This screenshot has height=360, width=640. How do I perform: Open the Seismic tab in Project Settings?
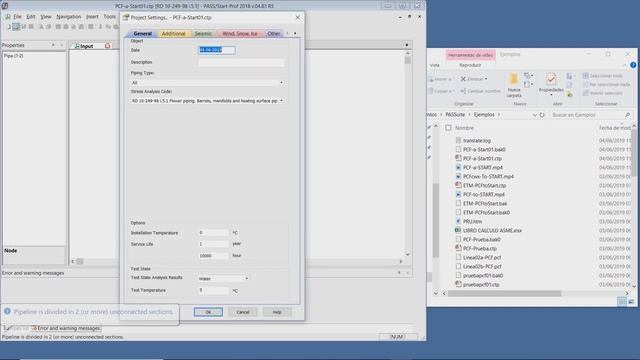coord(203,33)
